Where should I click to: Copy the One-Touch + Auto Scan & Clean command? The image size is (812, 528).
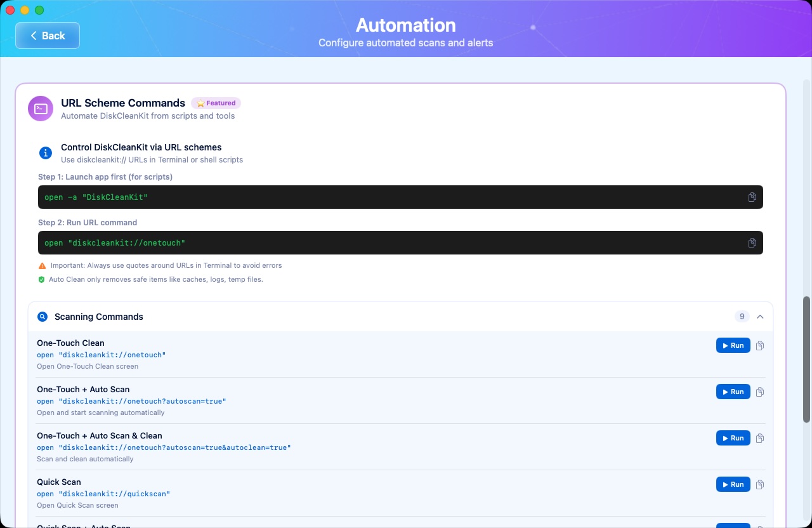click(760, 438)
